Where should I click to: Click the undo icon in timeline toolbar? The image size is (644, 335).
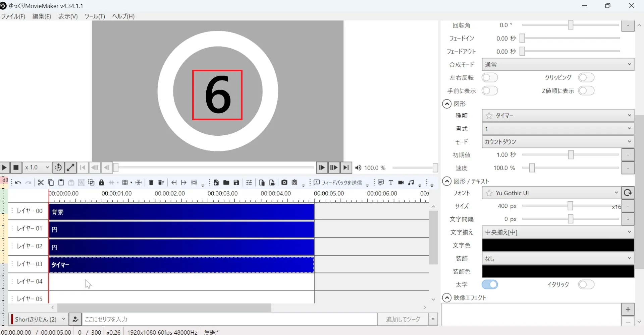click(x=18, y=183)
